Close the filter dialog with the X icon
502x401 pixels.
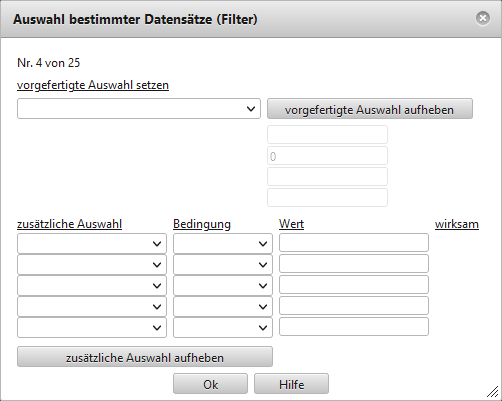(483, 18)
